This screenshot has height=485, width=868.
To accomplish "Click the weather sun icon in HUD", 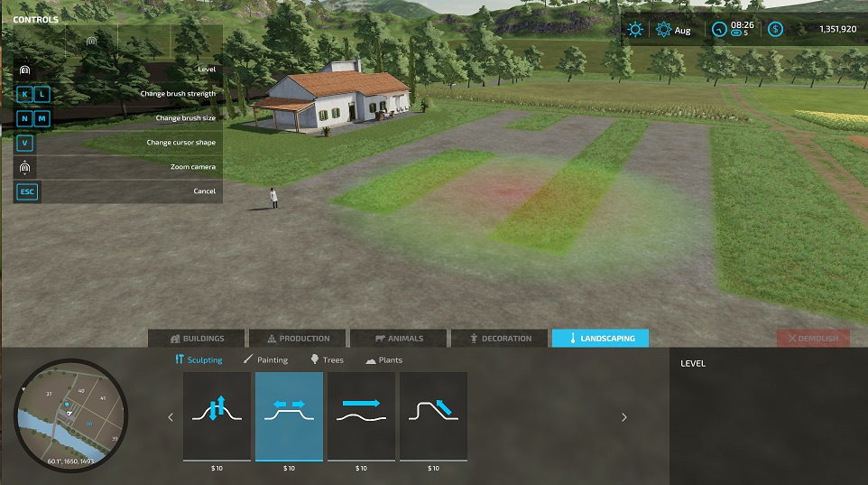I will 636,30.
